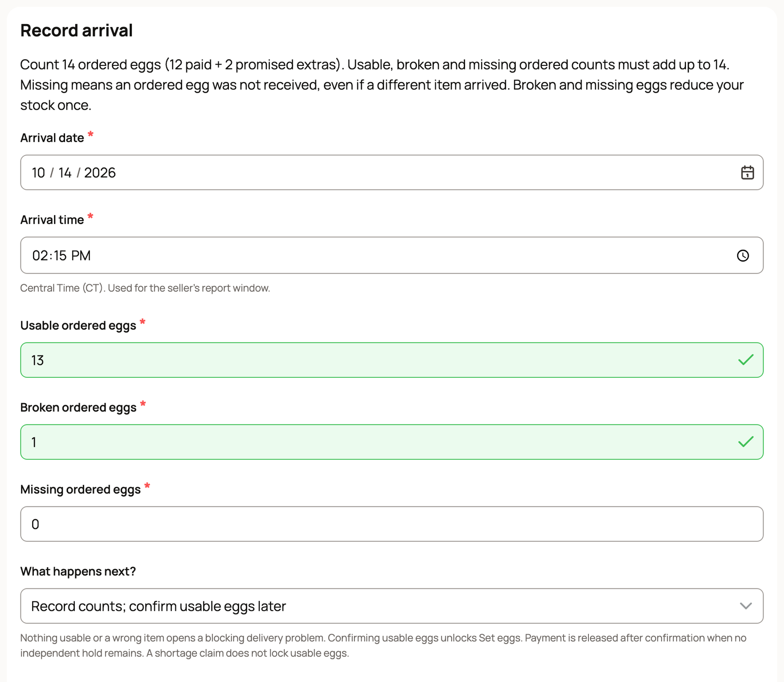Select the year '2026' in Arrival date
This screenshot has height=682, width=784.
click(x=100, y=172)
